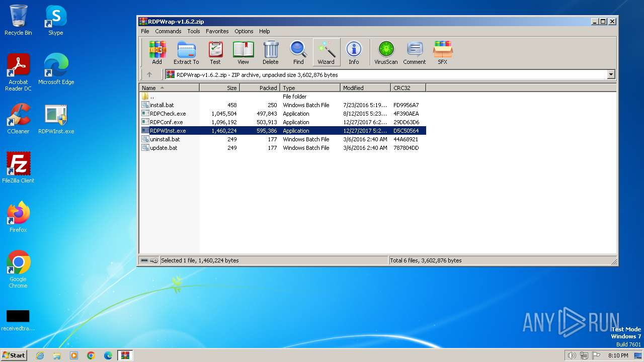Run VirusScan on the archive
Screen dimensions: 644x362
coord(386,53)
